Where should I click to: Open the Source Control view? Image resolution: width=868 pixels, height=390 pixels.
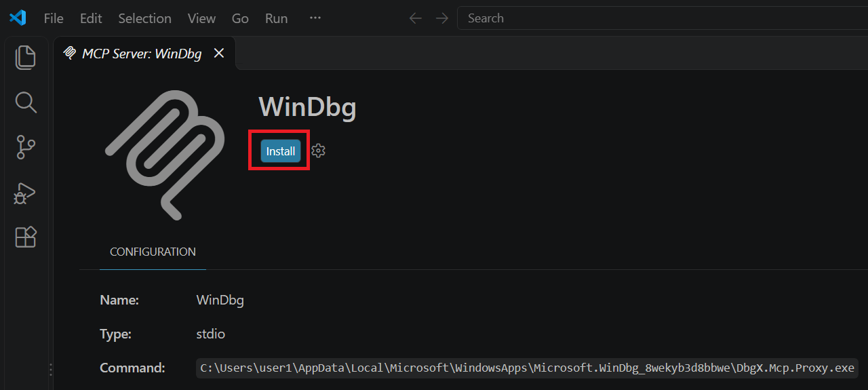[x=26, y=147]
